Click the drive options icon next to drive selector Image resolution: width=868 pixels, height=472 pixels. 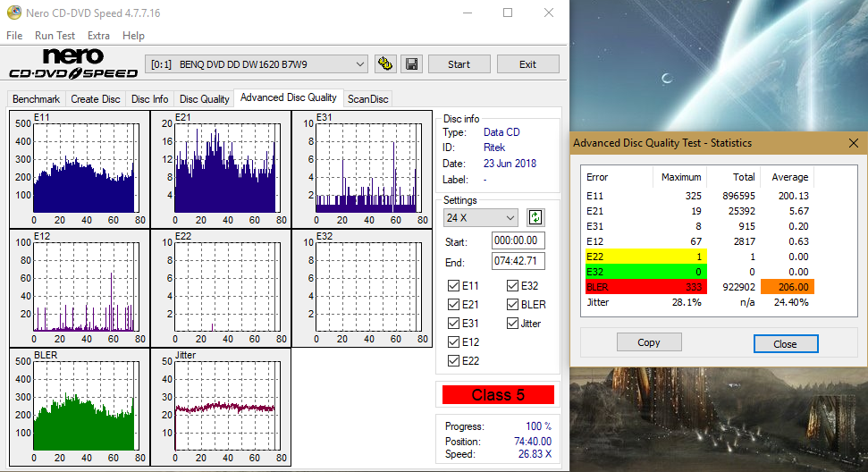(385, 64)
